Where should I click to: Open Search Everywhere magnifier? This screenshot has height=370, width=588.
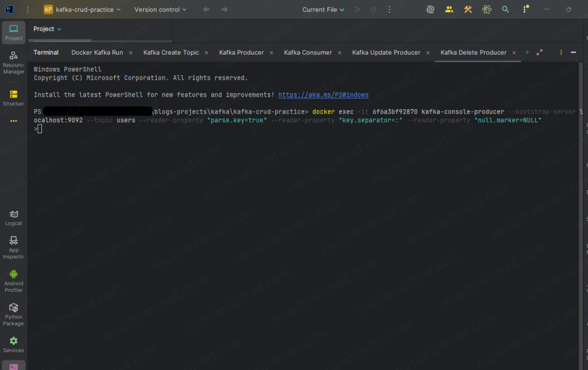(505, 9)
